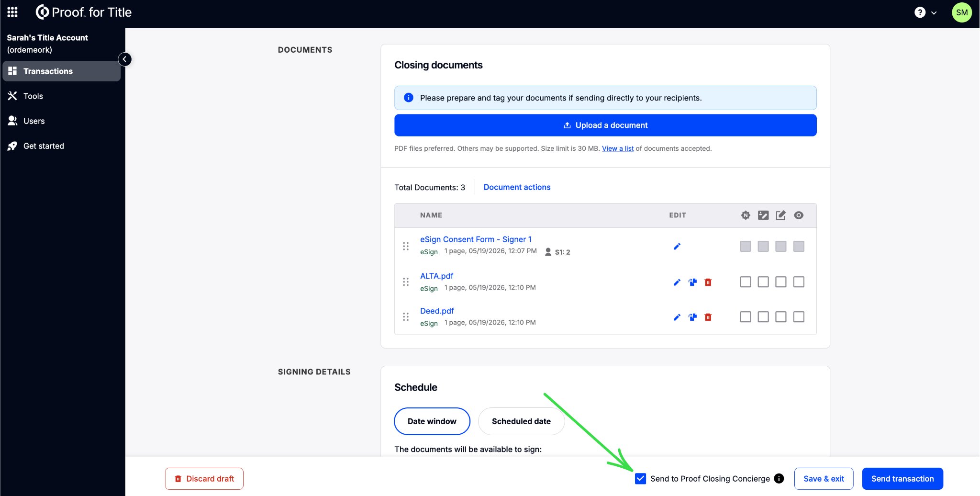Click Discard draft button
This screenshot has height=496, width=980.
click(x=204, y=479)
